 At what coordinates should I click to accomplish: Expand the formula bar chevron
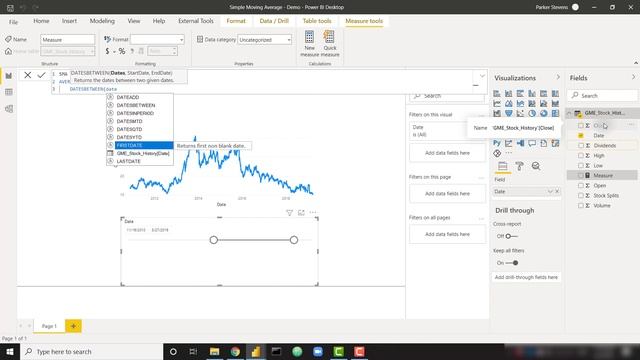482,76
